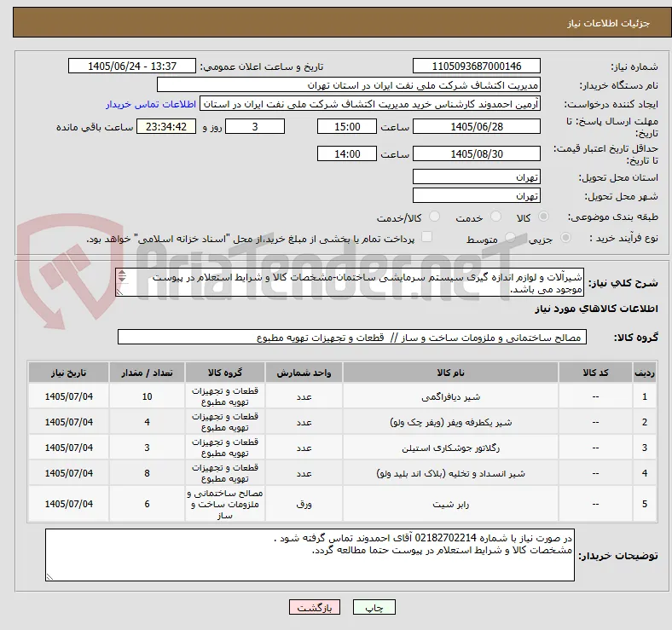The image size is (672, 630).
Task: Click the شیر یکطرفه ویفر item name
Action: click(450, 422)
